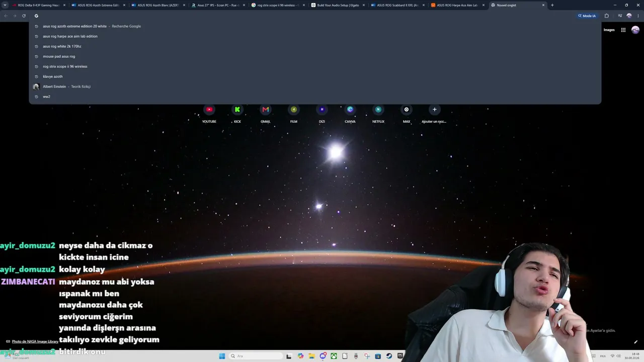This screenshot has width=644, height=362.
Task: Select suggestion rog strix scope ii 96 wireless
Action: 315,66
